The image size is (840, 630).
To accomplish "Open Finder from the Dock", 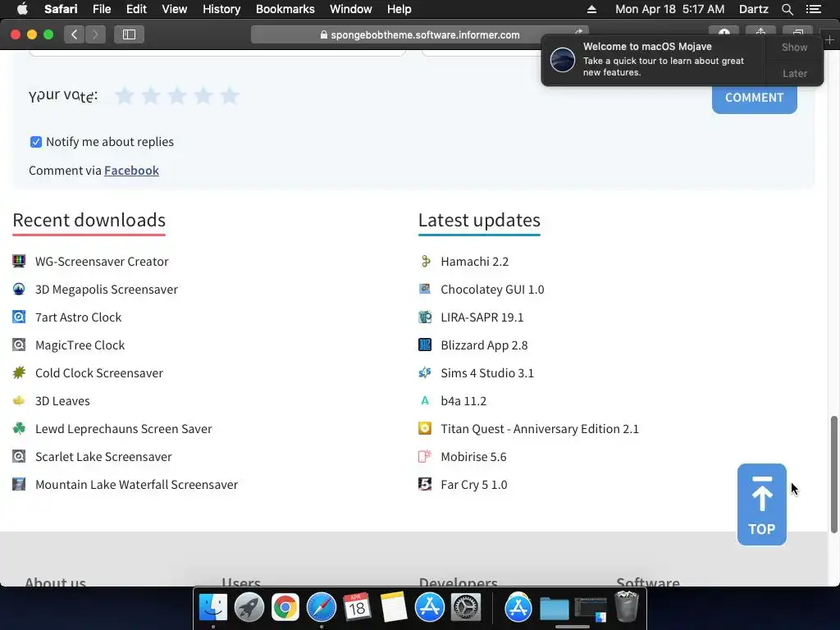I will coord(213,608).
